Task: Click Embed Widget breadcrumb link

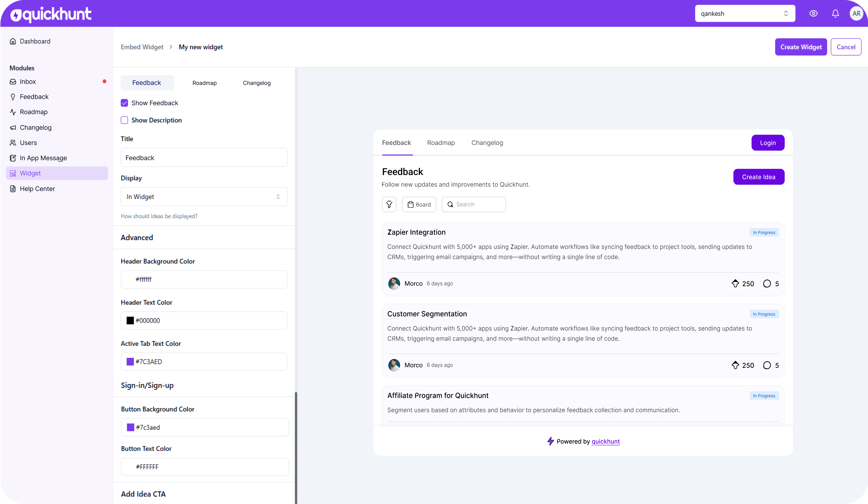Action: pos(142,47)
